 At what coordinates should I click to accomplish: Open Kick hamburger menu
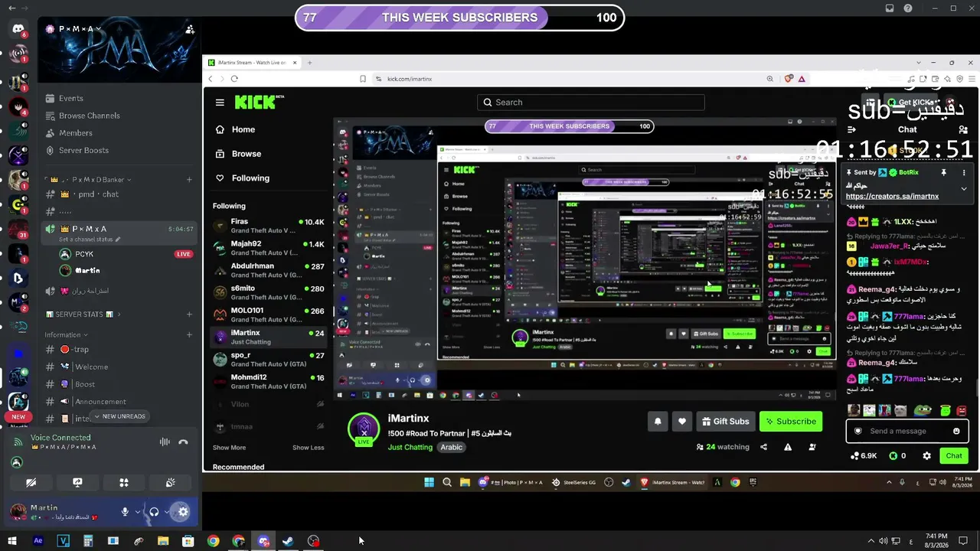tap(220, 103)
